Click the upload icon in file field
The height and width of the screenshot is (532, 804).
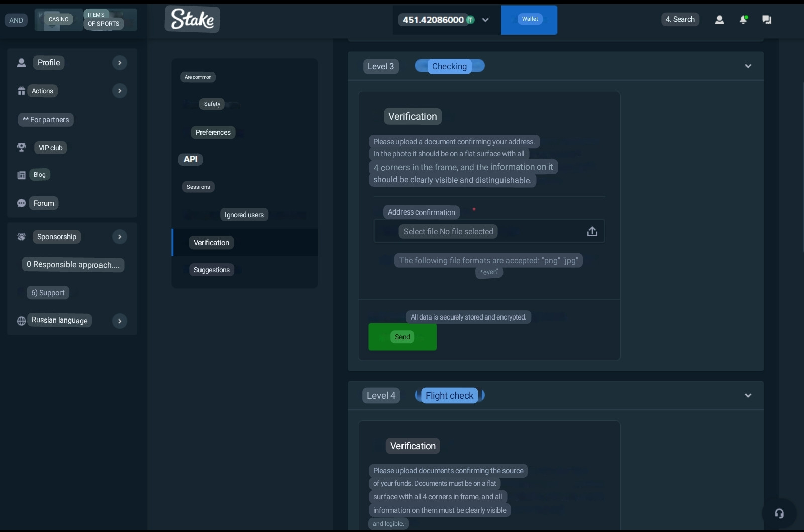point(592,231)
